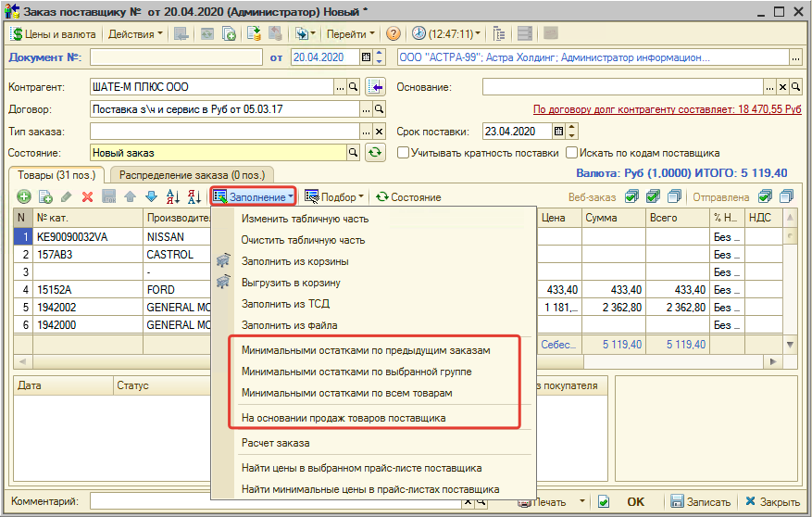The image size is (812, 517).
Task: Open Договор record with magnifier icon
Action: [x=379, y=109]
